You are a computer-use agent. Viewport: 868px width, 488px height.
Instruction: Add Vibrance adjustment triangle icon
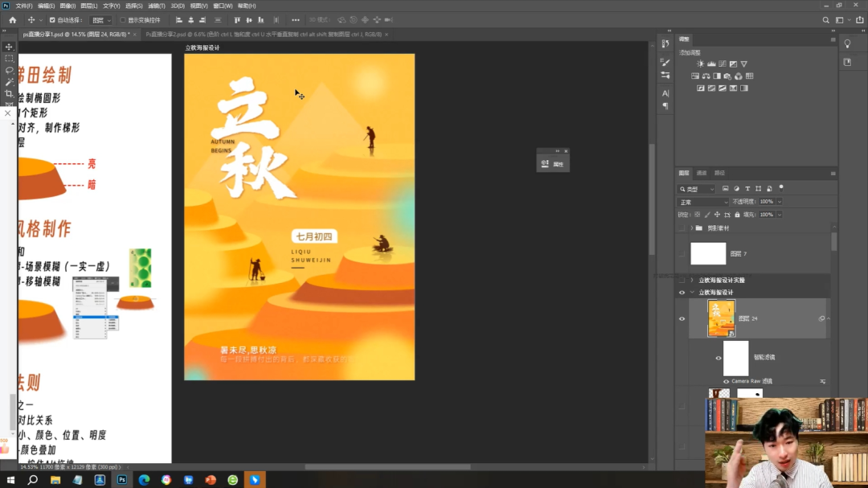click(x=744, y=64)
